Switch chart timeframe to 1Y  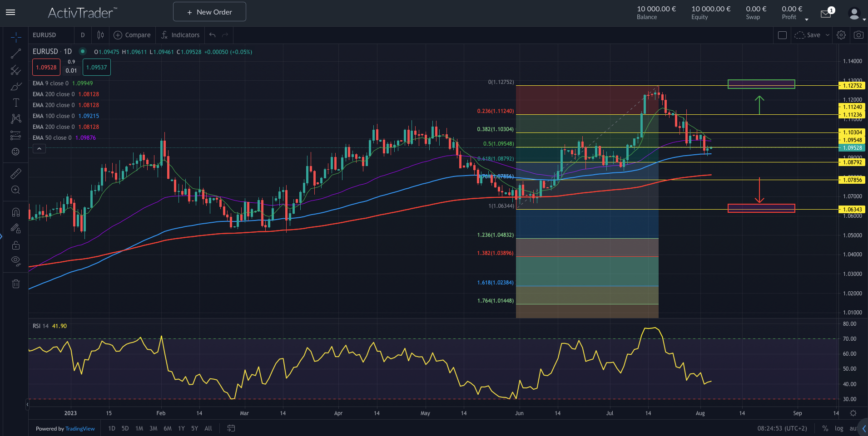pos(181,428)
